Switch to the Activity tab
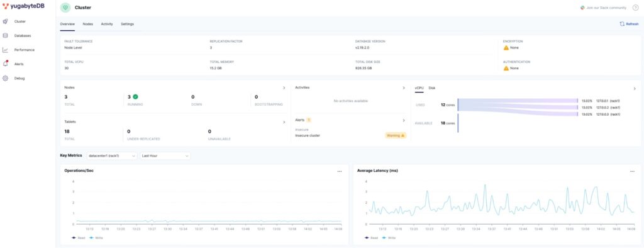This screenshot has height=248, width=644. (x=107, y=24)
